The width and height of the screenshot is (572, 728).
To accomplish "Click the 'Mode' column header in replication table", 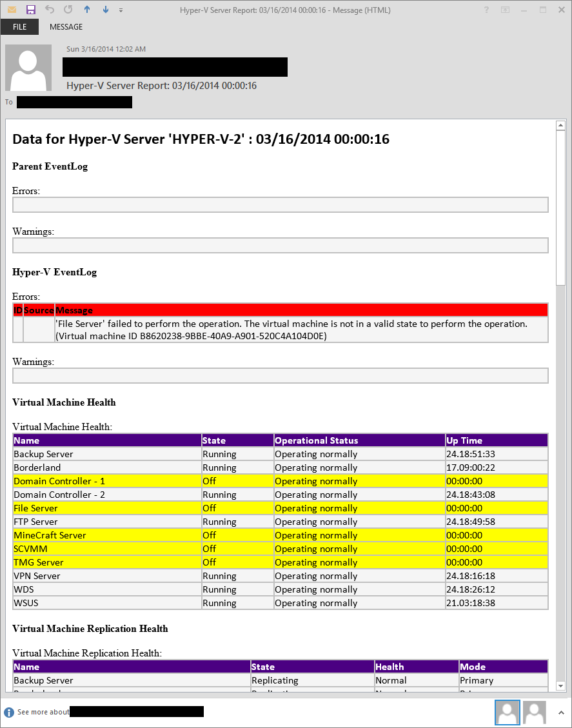I will click(x=503, y=667).
